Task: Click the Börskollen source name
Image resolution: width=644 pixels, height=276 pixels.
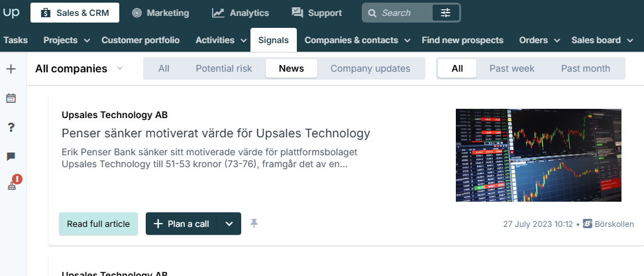Action: [614, 224]
